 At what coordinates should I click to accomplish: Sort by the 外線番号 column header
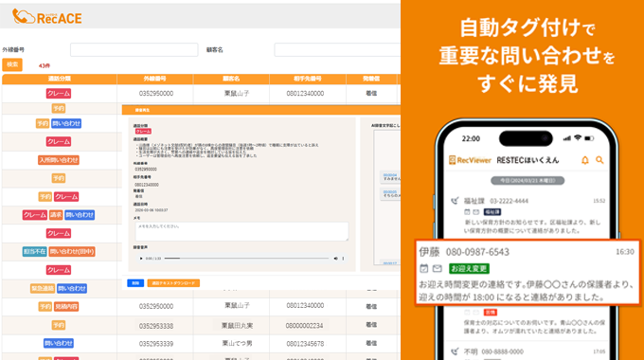point(154,79)
